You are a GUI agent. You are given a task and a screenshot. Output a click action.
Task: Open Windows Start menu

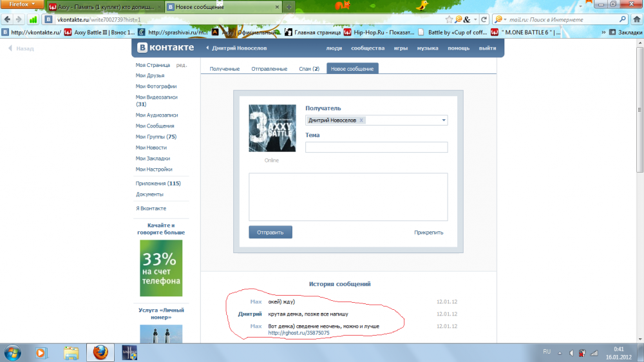click(12, 352)
